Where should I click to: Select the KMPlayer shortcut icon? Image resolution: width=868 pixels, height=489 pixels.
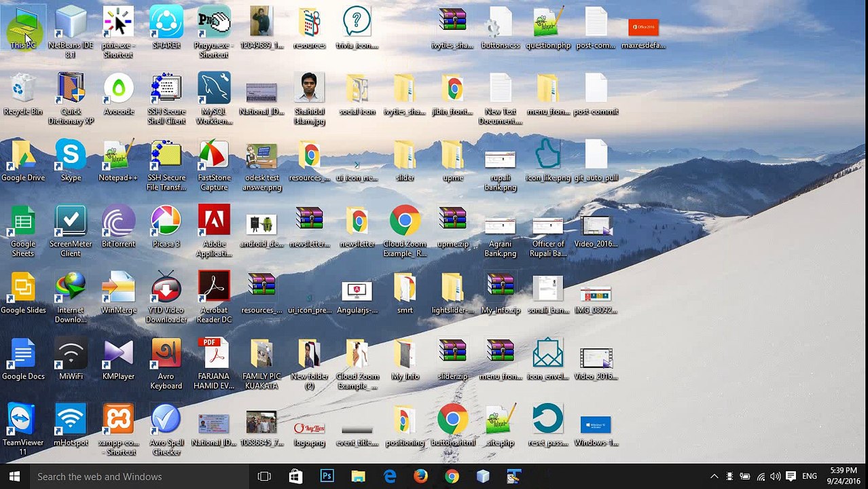(x=118, y=359)
